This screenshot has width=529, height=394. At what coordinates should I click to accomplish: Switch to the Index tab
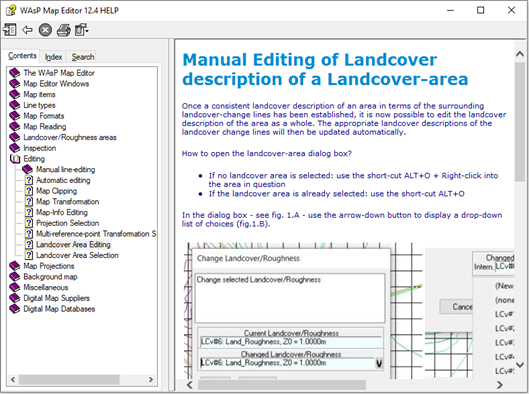click(53, 57)
